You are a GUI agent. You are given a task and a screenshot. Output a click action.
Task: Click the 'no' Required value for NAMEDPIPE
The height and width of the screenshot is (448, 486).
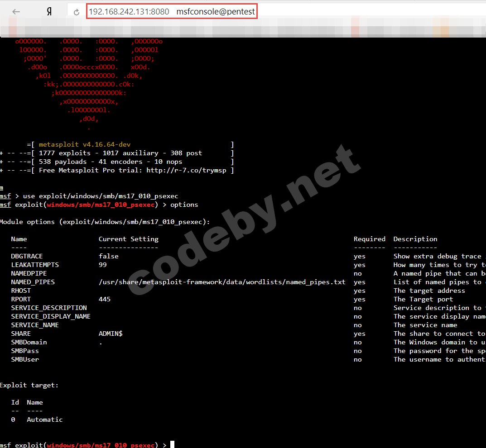[358, 274]
